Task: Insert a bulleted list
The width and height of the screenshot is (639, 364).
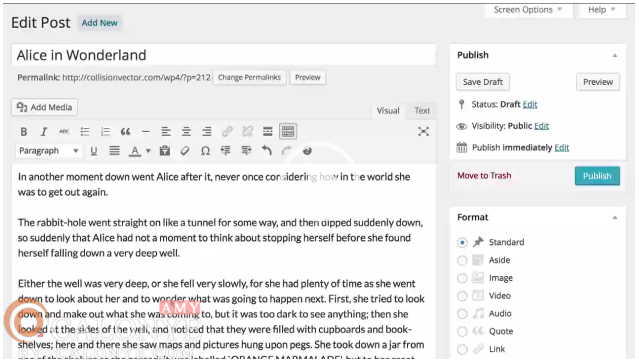Action: [85, 132]
